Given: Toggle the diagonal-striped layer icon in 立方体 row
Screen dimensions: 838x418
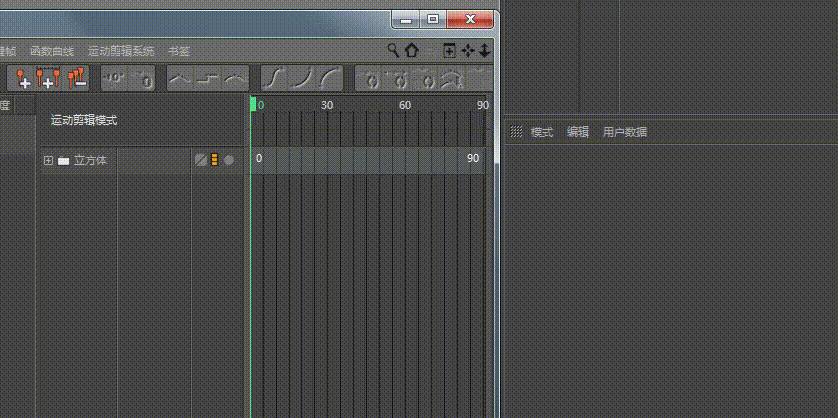Looking at the screenshot, I should [201, 160].
